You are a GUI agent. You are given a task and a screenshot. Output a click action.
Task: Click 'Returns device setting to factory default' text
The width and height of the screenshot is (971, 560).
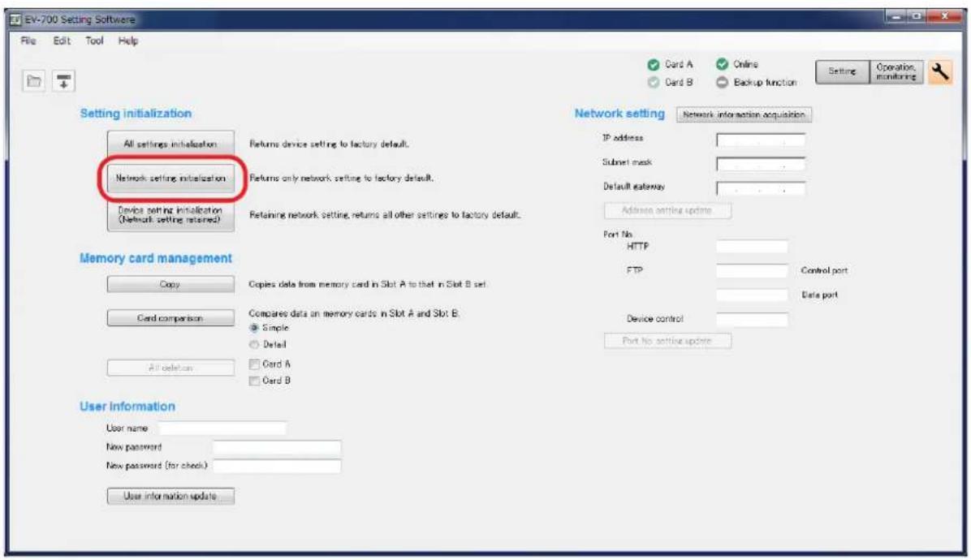coord(329,144)
